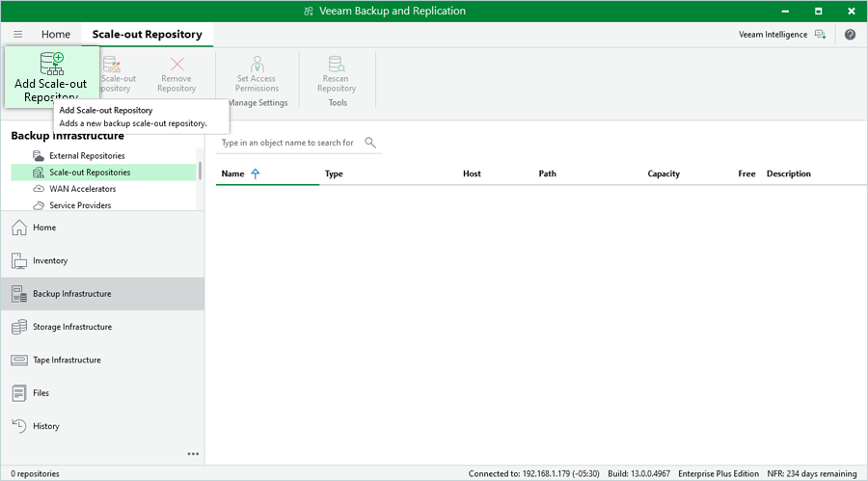Expand navigation pane options (three dots)

(x=193, y=454)
